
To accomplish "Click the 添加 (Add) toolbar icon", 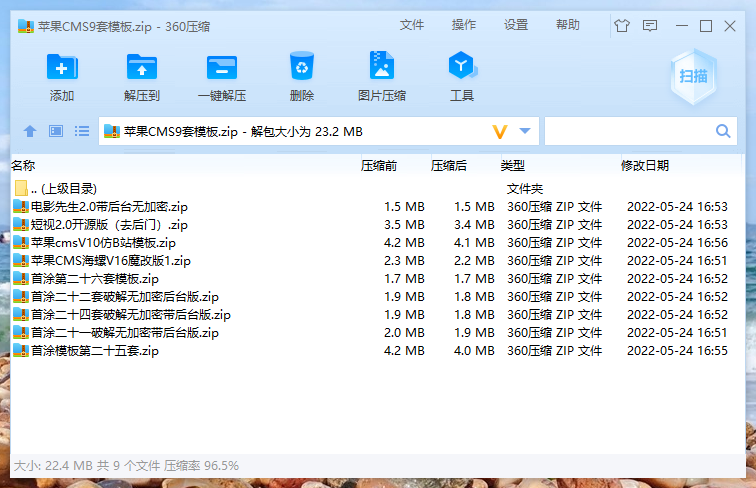I will point(62,67).
